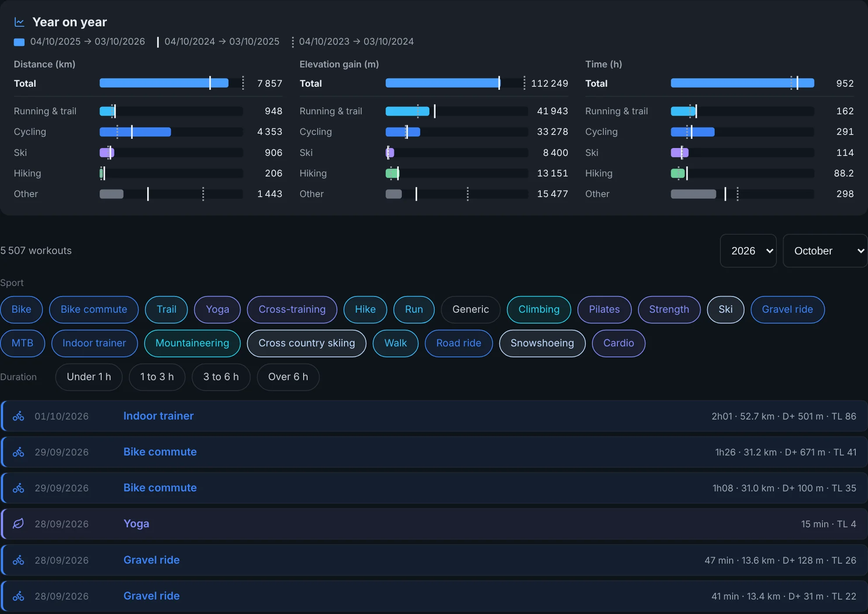Click the Time Hiking green bar
Viewport: 868px width, 614px height.
point(678,173)
